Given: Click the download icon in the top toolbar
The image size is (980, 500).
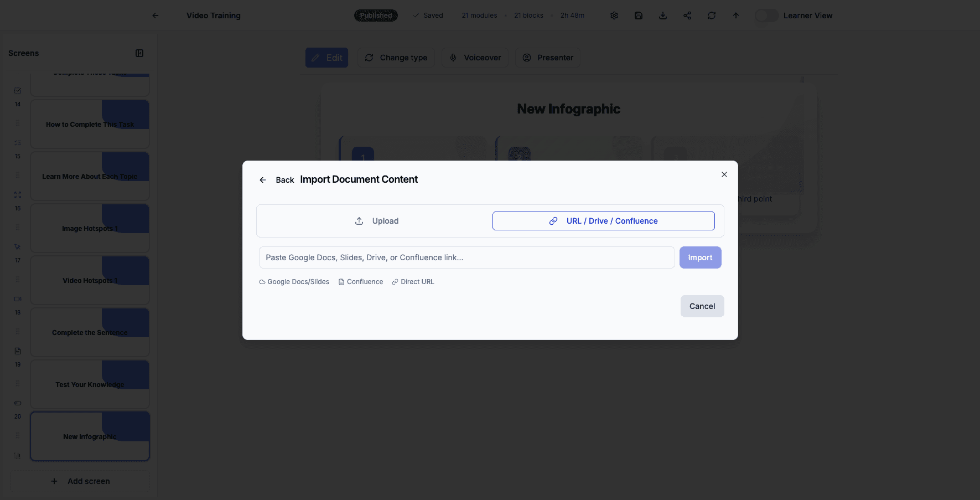Looking at the screenshot, I should click(x=662, y=15).
